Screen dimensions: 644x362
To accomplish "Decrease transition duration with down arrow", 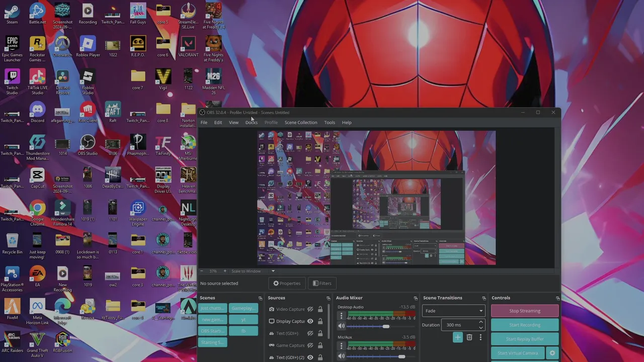I will tap(481, 327).
